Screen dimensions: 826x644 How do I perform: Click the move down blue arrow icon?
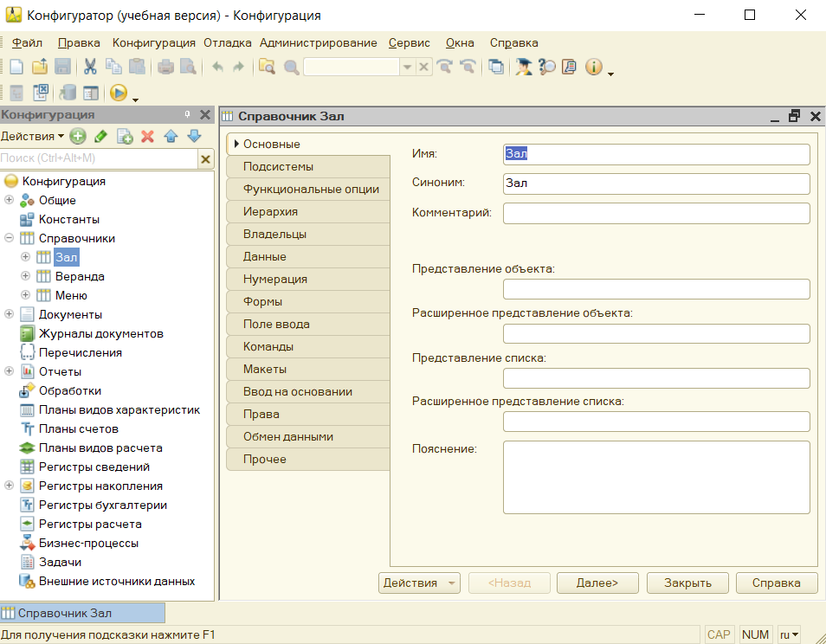pos(194,136)
